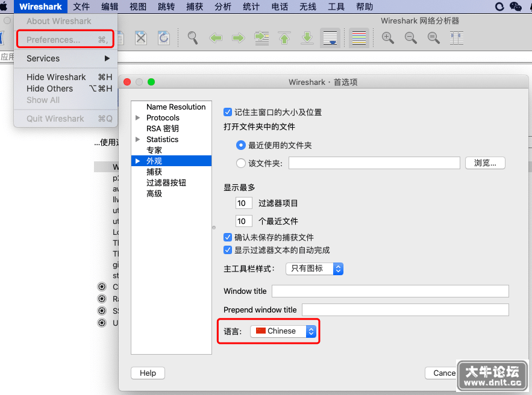
Task: Zoom in with the plus magnifier icon
Action: pos(388,38)
